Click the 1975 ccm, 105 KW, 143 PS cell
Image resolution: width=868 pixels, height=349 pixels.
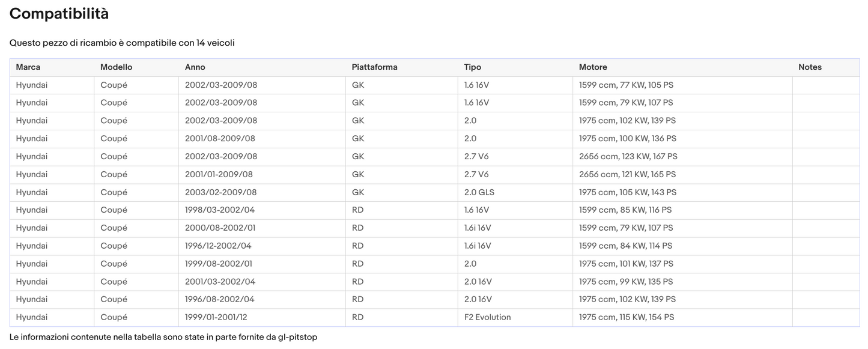627,192
